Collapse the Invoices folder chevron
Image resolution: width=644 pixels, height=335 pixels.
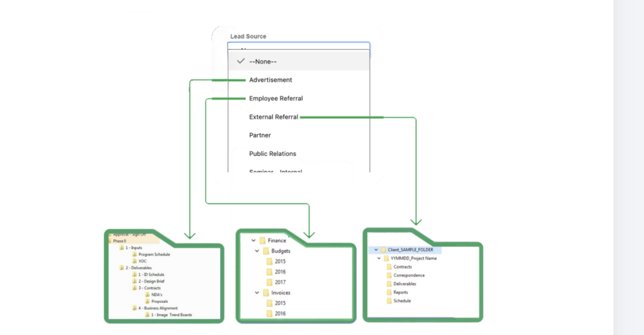tap(257, 293)
